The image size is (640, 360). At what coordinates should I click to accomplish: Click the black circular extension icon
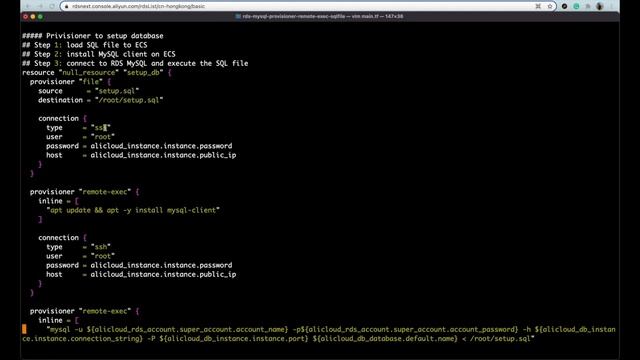tap(564, 6)
